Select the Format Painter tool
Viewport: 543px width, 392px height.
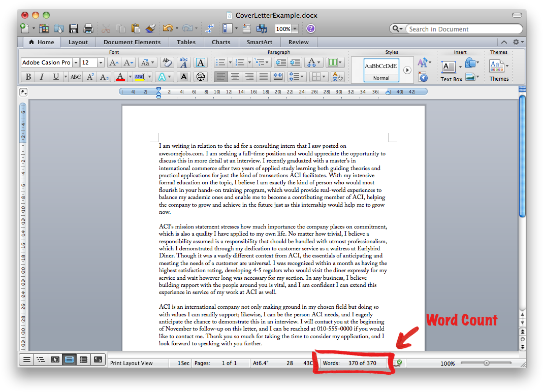tap(150, 28)
